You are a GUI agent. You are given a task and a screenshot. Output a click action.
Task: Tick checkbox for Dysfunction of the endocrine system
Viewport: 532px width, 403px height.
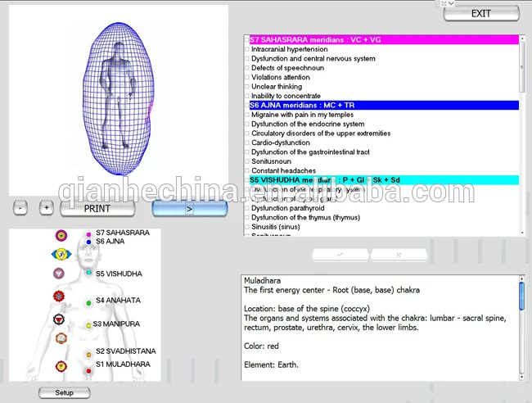point(247,125)
